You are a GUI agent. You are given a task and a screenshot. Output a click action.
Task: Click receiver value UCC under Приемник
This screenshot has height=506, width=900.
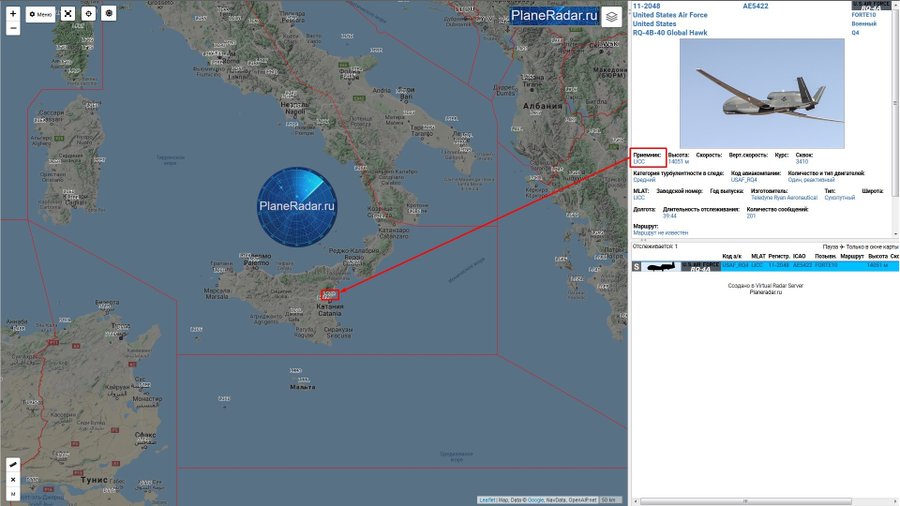coord(639,162)
